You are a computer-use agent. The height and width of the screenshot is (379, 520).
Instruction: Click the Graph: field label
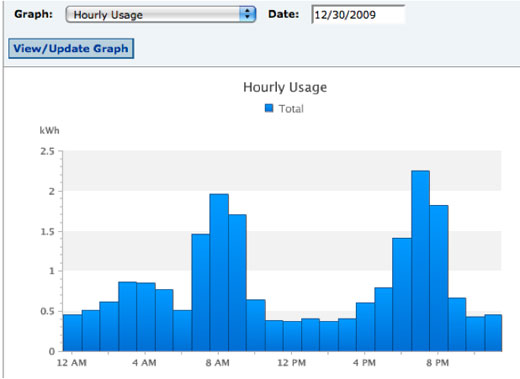click(33, 14)
